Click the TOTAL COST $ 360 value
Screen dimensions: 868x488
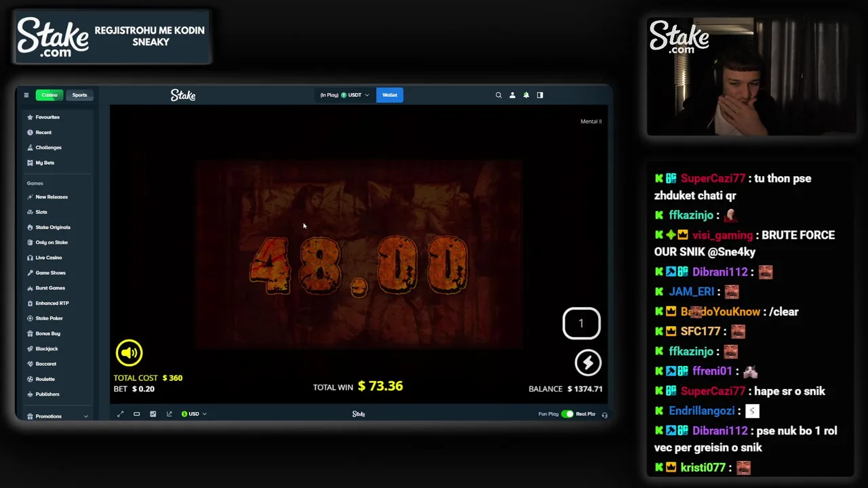[172, 378]
